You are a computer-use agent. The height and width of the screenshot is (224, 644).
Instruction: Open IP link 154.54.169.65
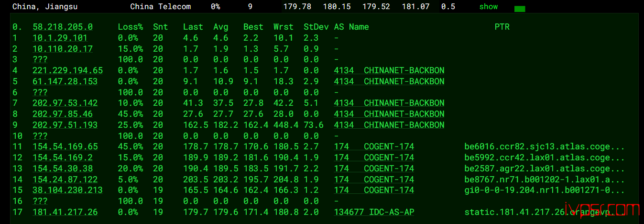click(x=65, y=146)
